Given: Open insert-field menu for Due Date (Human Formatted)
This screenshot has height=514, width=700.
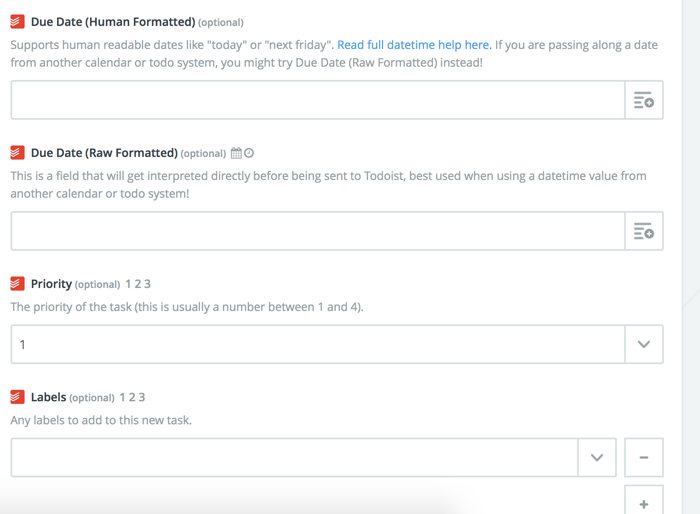Looking at the screenshot, I should (644, 100).
